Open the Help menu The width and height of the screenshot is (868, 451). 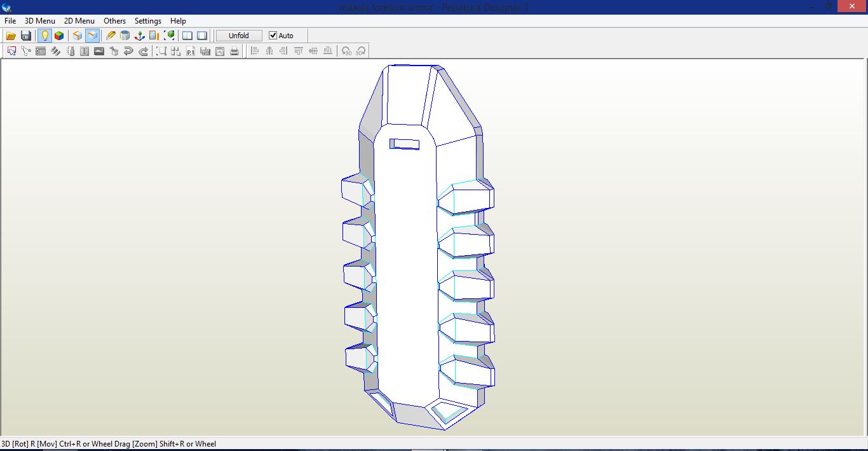coord(178,21)
